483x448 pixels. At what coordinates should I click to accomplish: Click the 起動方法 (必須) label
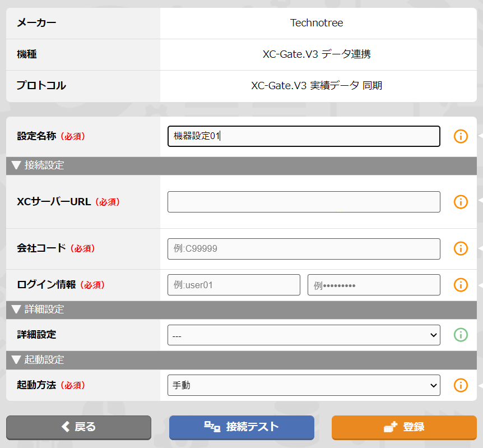coord(51,385)
